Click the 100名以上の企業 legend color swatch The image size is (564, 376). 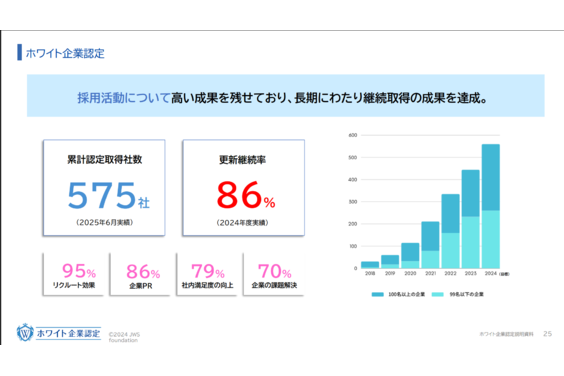pos(377,294)
